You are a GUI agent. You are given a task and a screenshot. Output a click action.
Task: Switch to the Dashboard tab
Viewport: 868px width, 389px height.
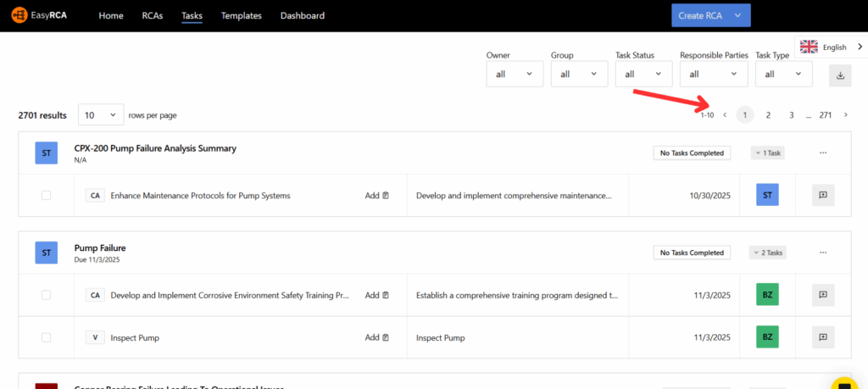302,15
